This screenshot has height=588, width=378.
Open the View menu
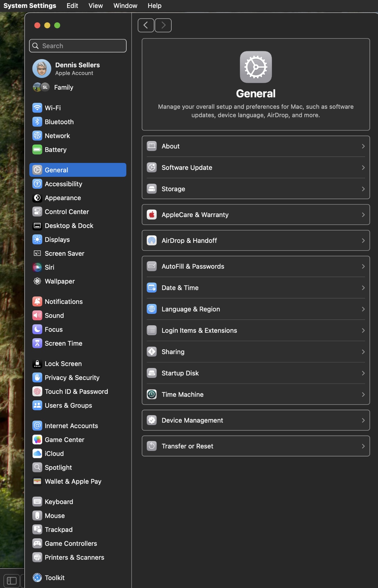(95, 6)
